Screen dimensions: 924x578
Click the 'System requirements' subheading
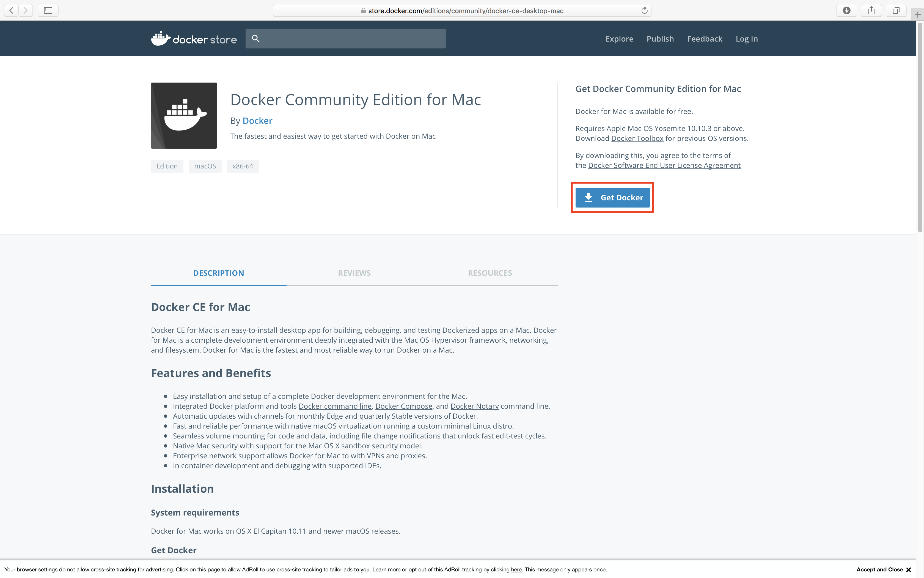tap(195, 512)
